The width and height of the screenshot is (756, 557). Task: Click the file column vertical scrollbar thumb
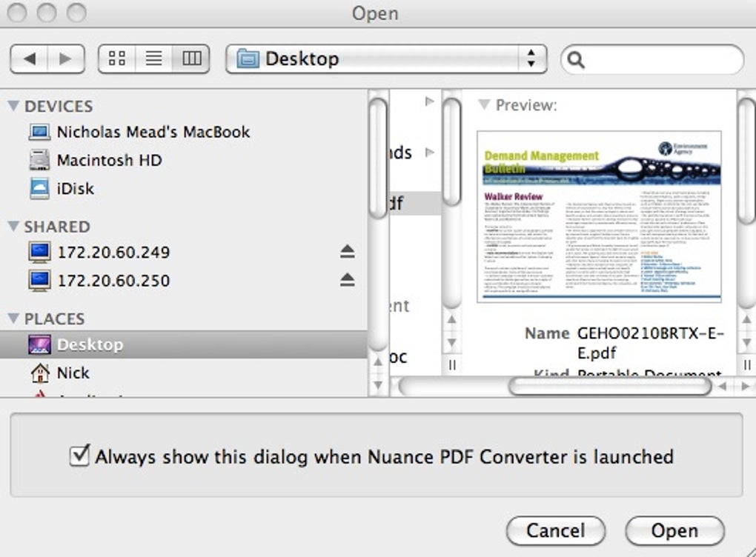[x=452, y=153]
